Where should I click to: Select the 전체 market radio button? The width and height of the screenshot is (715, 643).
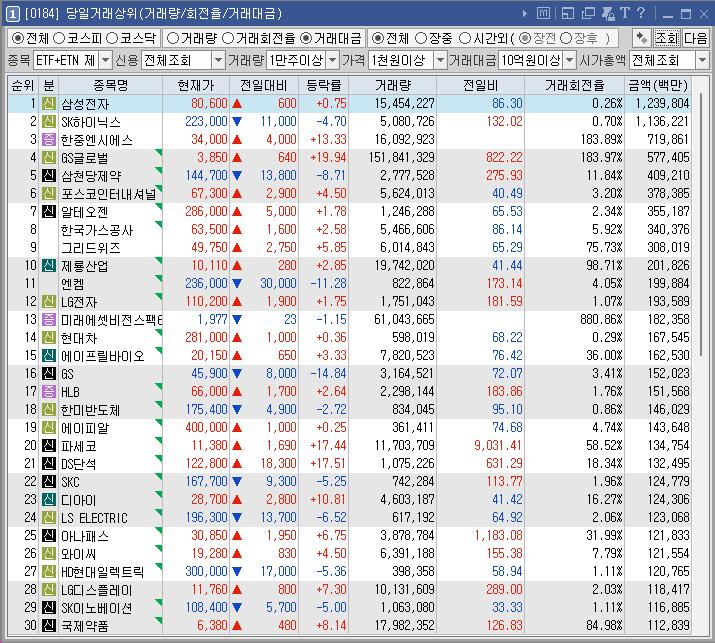pyautogui.click(x=17, y=38)
